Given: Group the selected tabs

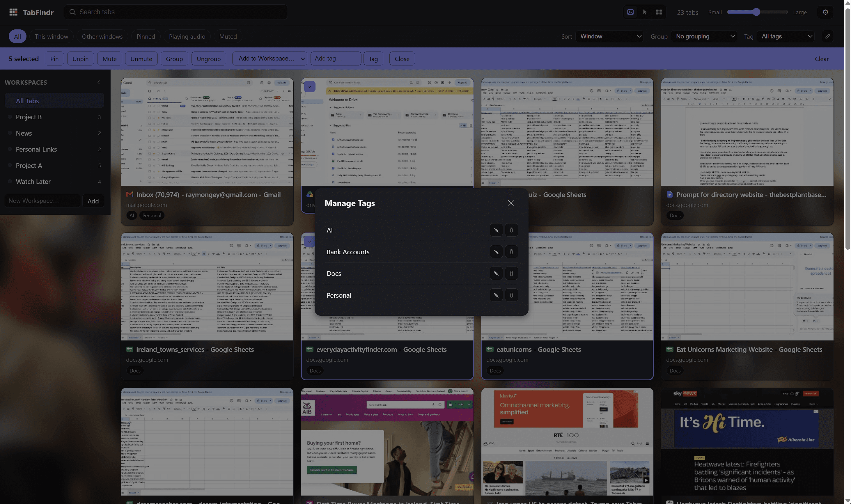Looking at the screenshot, I should [x=174, y=59].
